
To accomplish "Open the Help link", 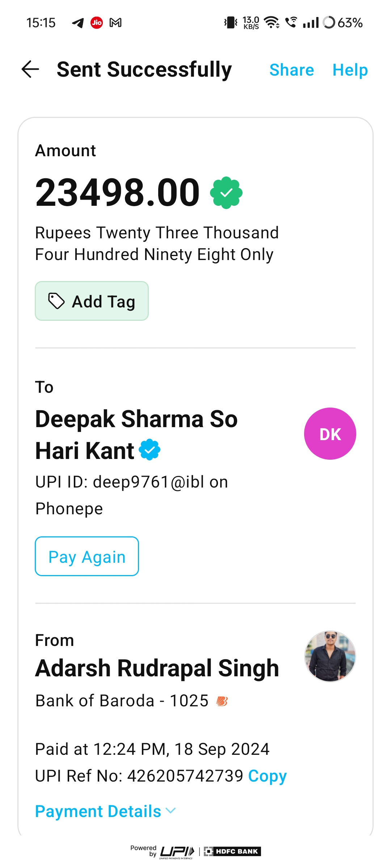I will 350,70.
